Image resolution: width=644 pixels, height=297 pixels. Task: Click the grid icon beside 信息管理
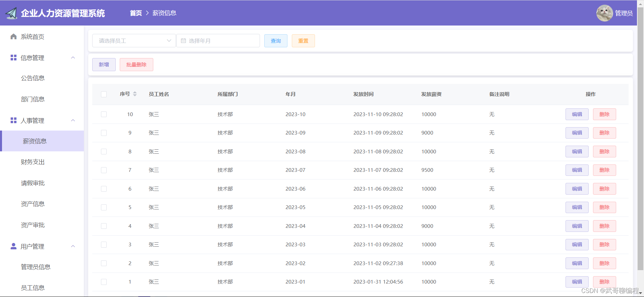point(13,58)
